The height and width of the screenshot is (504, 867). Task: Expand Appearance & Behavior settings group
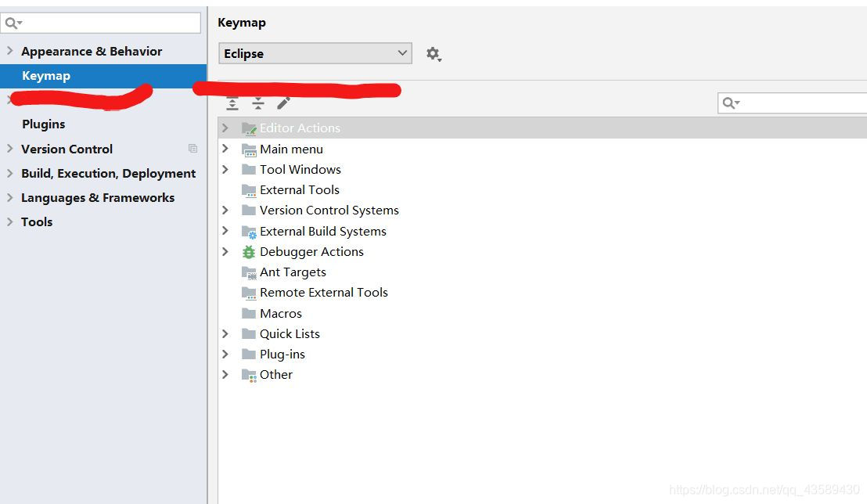click(9, 50)
